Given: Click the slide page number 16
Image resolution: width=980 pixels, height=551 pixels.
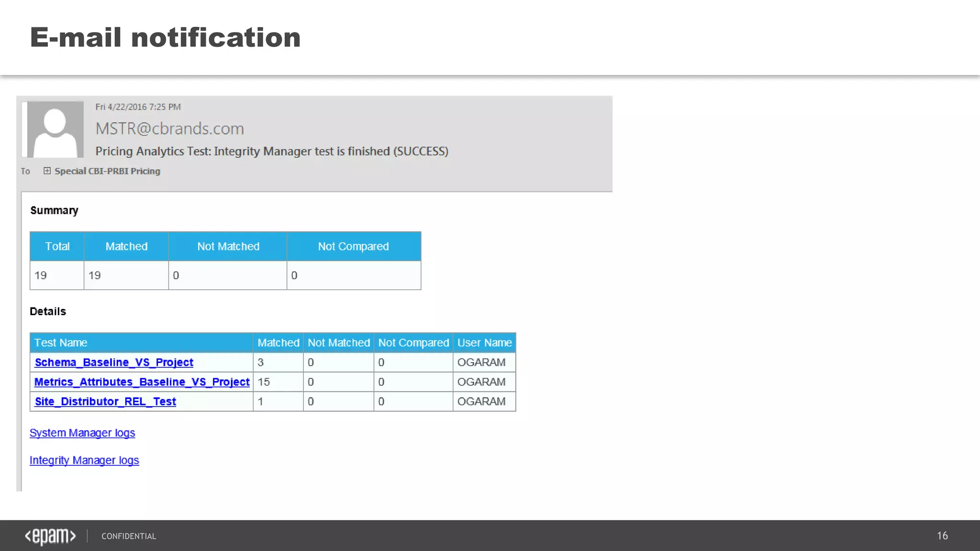Looking at the screenshot, I should click(x=942, y=536).
